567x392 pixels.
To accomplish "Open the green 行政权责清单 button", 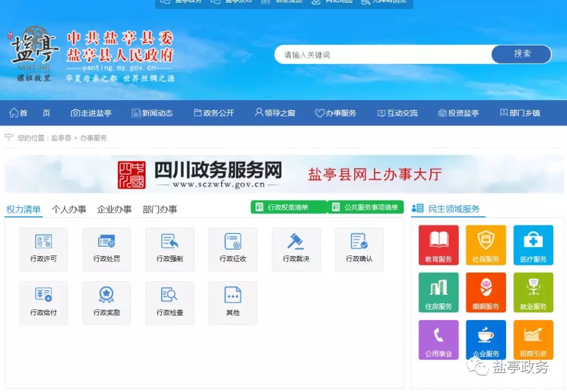I will point(289,207).
